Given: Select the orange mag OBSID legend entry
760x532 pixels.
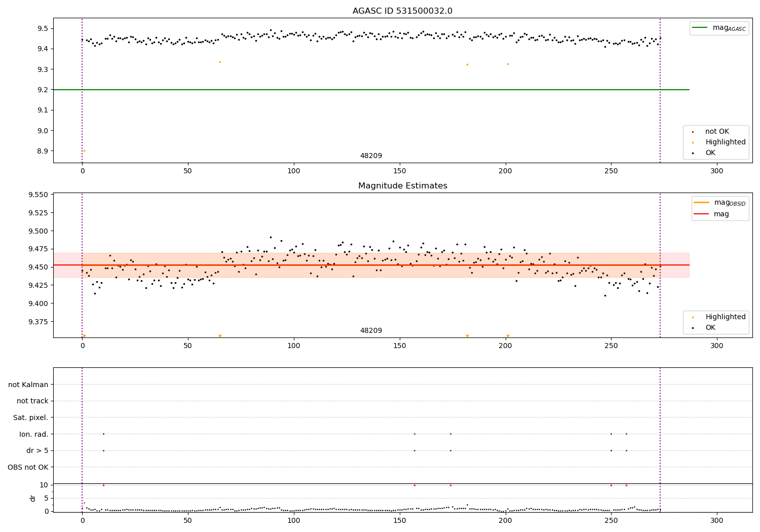Looking at the screenshot, I should coord(719,203).
